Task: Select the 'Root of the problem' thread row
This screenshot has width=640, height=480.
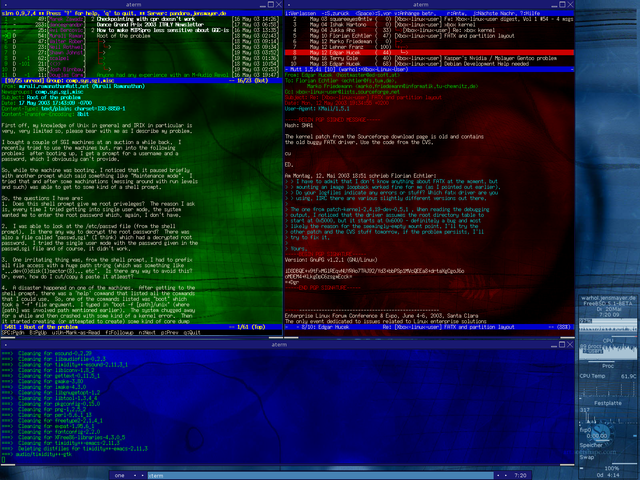Action: pos(141,36)
